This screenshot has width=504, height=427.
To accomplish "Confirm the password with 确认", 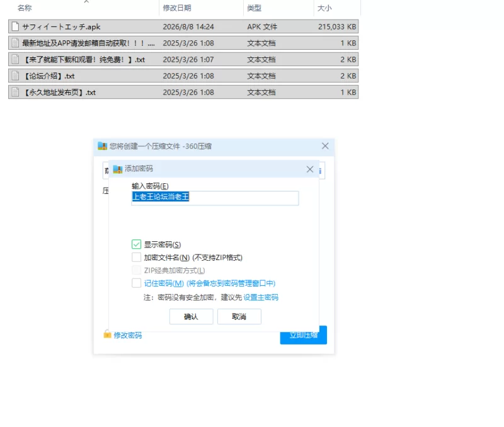I will [x=192, y=317].
